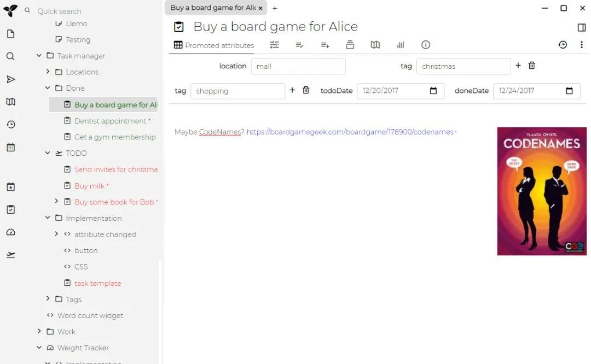Add another tag after shopping tag

pos(292,90)
